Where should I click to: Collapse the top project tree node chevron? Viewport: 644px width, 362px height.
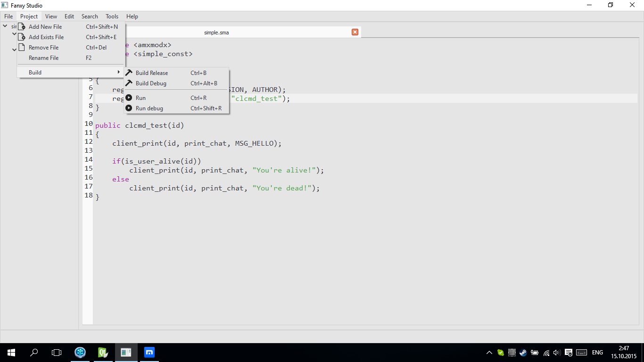click(x=5, y=26)
